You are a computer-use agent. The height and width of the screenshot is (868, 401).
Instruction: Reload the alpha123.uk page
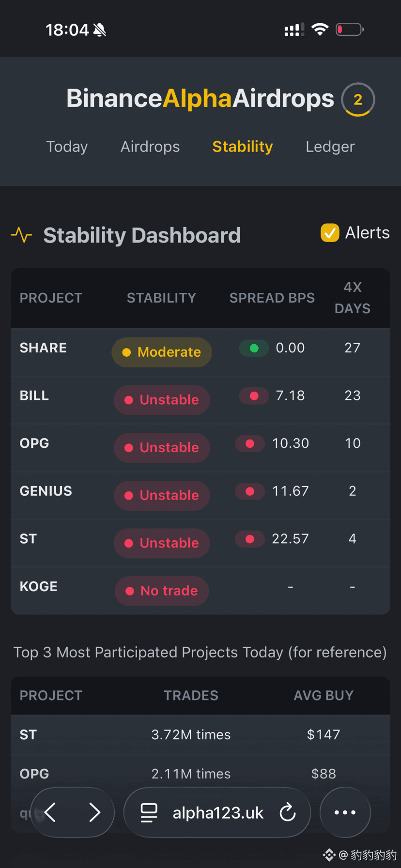point(288,812)
